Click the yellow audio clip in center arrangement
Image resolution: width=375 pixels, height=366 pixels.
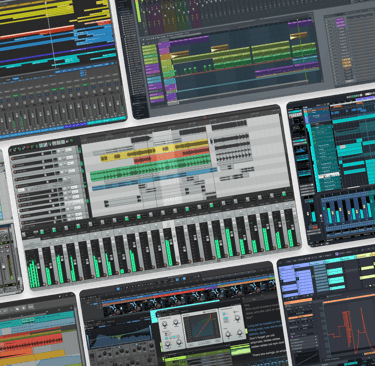[154, 151]
